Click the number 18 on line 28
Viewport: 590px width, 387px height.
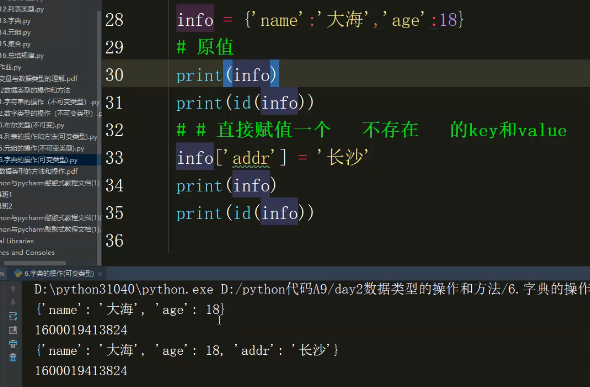tap(448, 20)
